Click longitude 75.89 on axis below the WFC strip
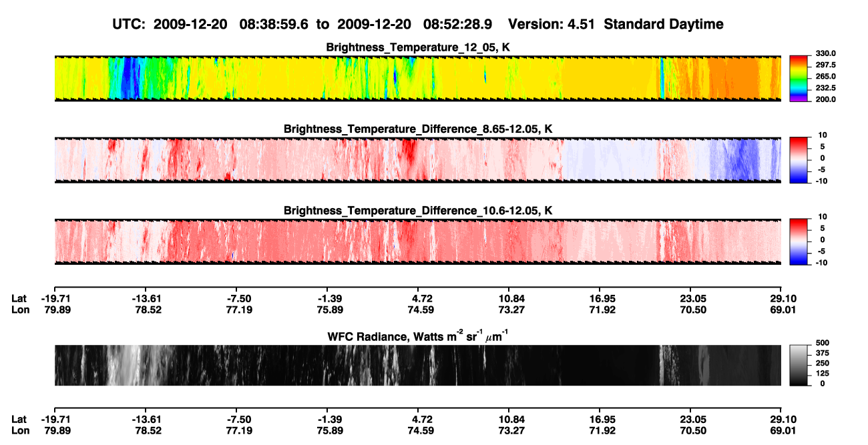The height and width of the screenshot is (445, 868). click(x=327, y=430)
